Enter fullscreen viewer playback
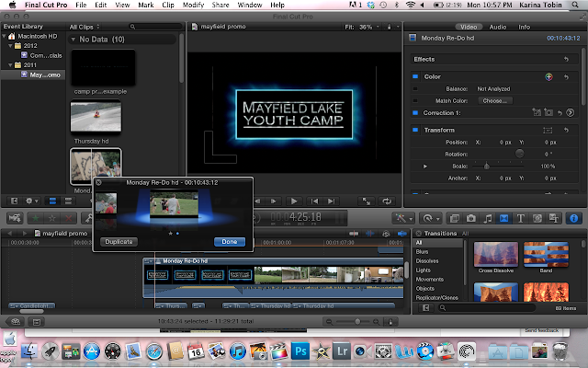 (x=367, y=201)
